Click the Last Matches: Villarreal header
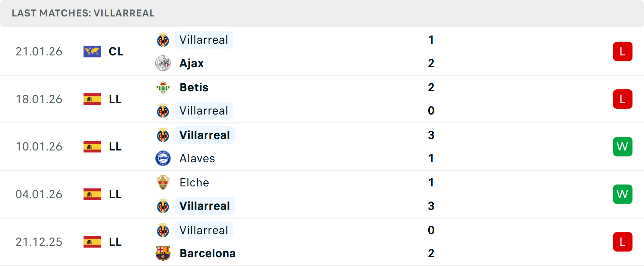644x266 pixels. 83,13
